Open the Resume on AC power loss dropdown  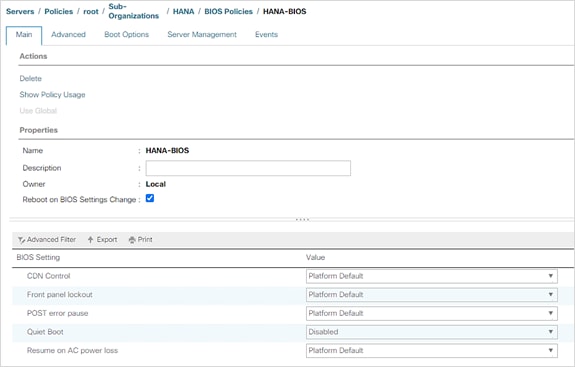pyautogui.click(x=432, y=351)
